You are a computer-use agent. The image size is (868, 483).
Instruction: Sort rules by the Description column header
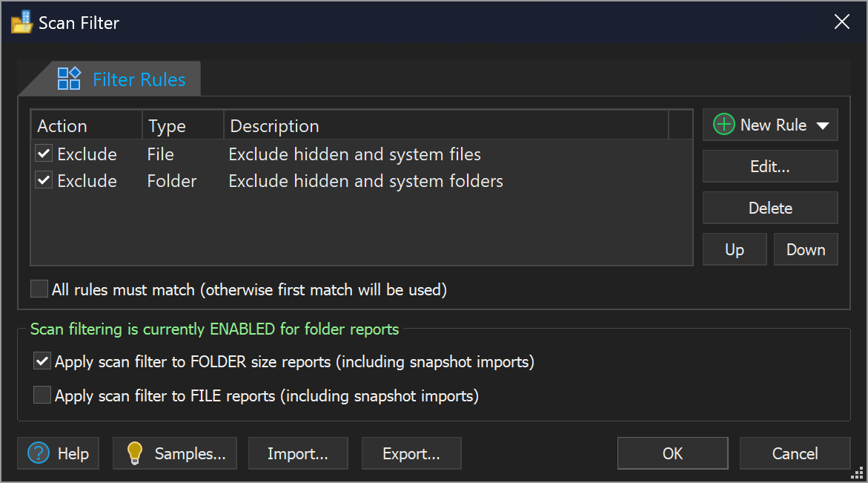tap(446, 125)
